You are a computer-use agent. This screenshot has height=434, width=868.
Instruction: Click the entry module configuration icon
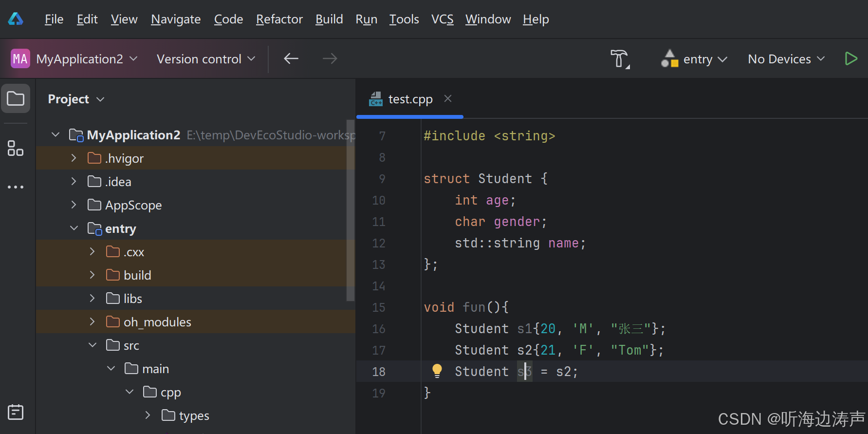click(x=670, y=59)
